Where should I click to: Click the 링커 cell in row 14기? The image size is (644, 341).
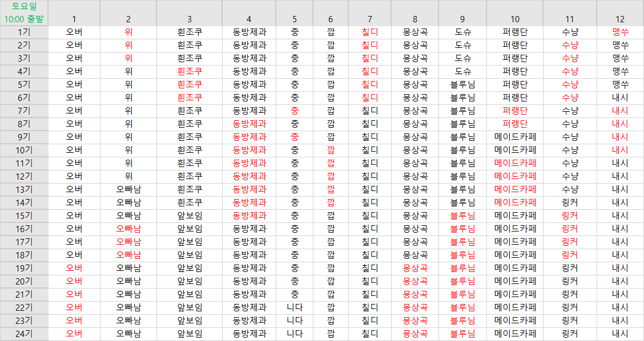point(570,202)
